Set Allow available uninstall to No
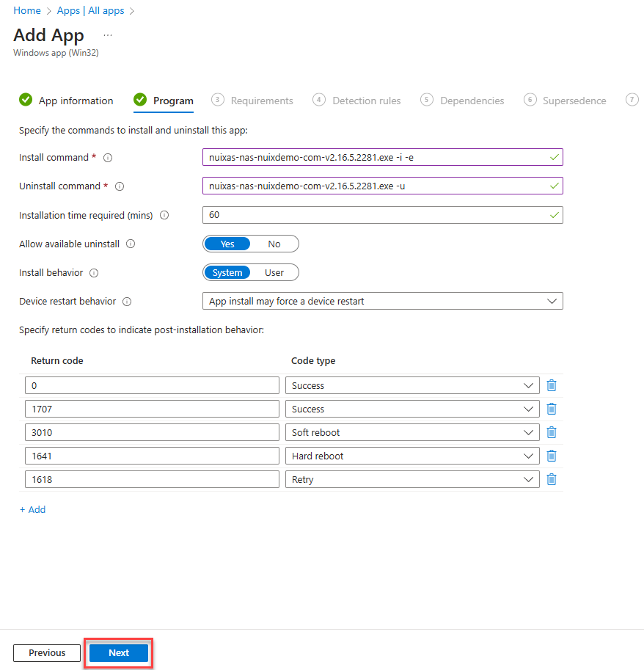The image size is (644, 670). tap(274, 244)
